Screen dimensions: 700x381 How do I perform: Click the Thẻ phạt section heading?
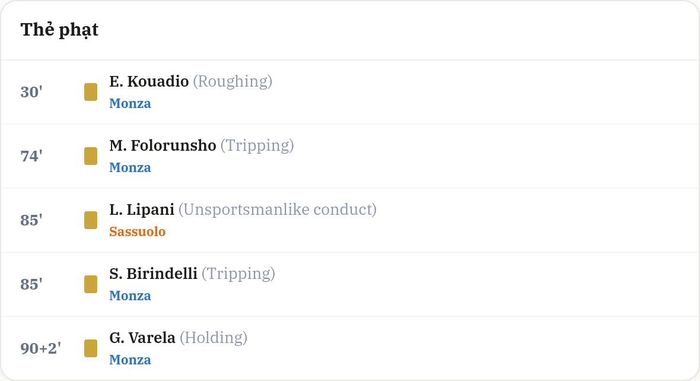59,30
